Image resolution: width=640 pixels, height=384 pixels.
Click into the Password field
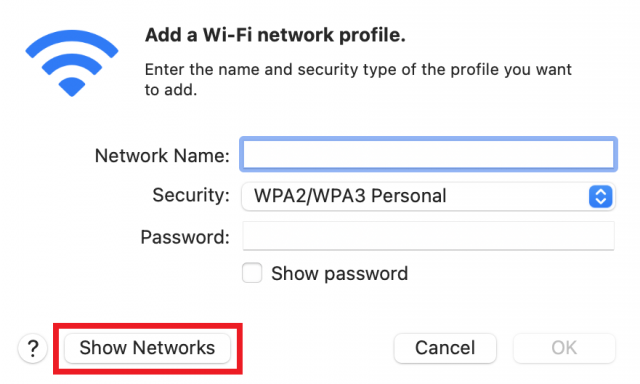pos(428,236)
